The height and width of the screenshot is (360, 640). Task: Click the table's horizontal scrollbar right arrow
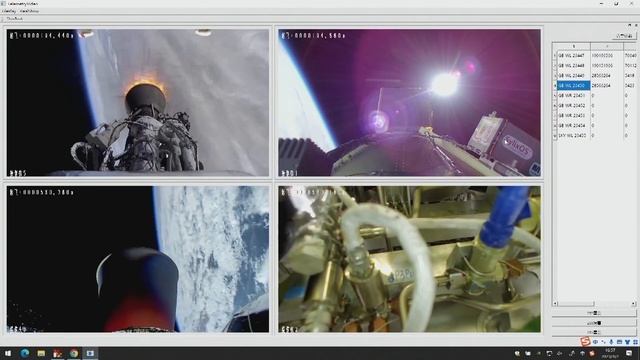click(x=633, y=304)
